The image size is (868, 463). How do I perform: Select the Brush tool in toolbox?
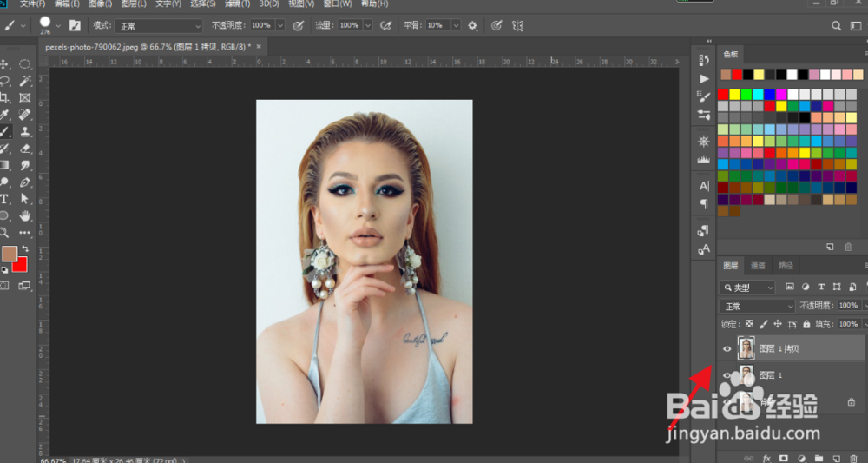(x=4, y=132)
